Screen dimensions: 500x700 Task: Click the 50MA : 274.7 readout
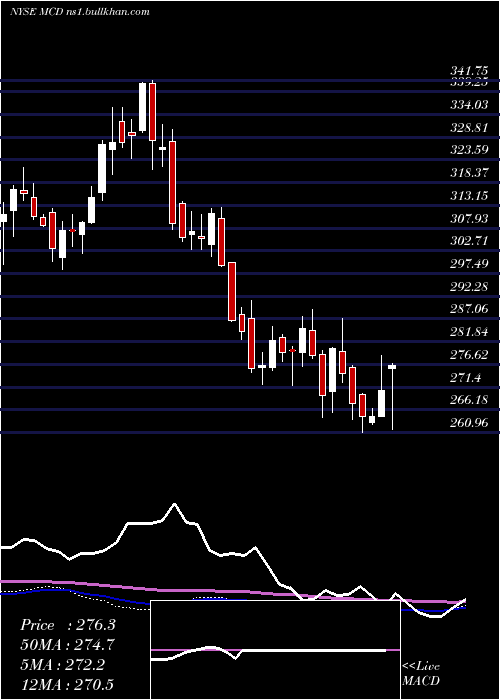(67, 645)
